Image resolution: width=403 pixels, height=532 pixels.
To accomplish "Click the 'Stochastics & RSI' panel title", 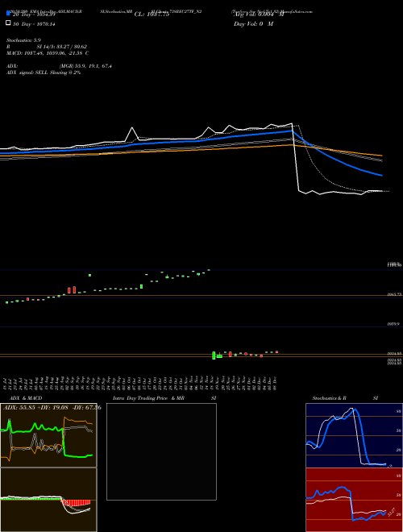I will click(345, 398).
